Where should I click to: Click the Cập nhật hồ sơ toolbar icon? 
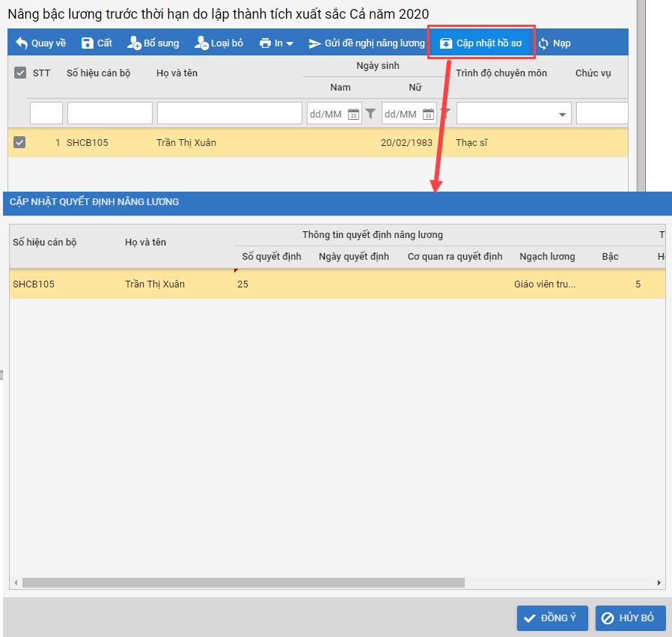point(446,43)
